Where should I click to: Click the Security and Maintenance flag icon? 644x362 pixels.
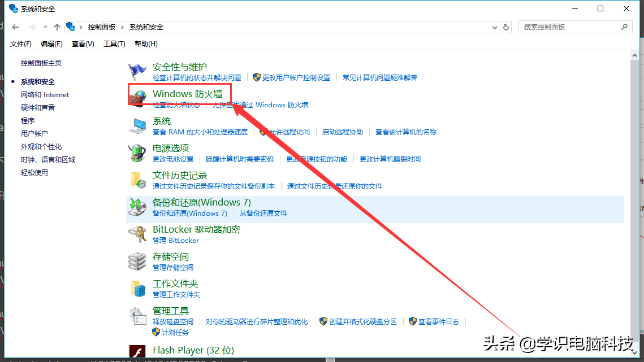pos(137,72)
